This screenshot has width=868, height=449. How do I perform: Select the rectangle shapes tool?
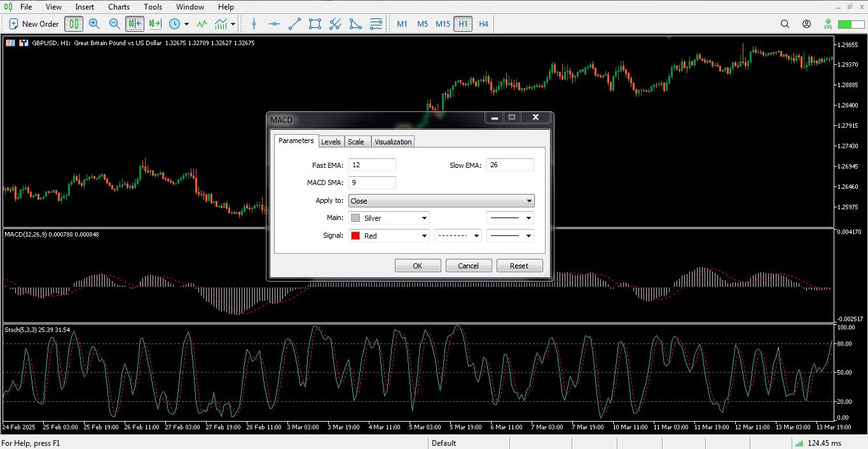[x=315, y=24]
